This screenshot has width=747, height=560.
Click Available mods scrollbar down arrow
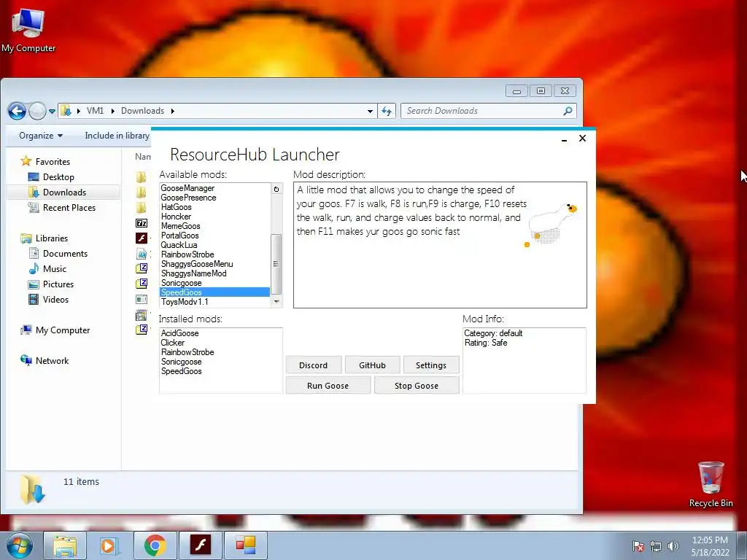[x=276, y=302]
